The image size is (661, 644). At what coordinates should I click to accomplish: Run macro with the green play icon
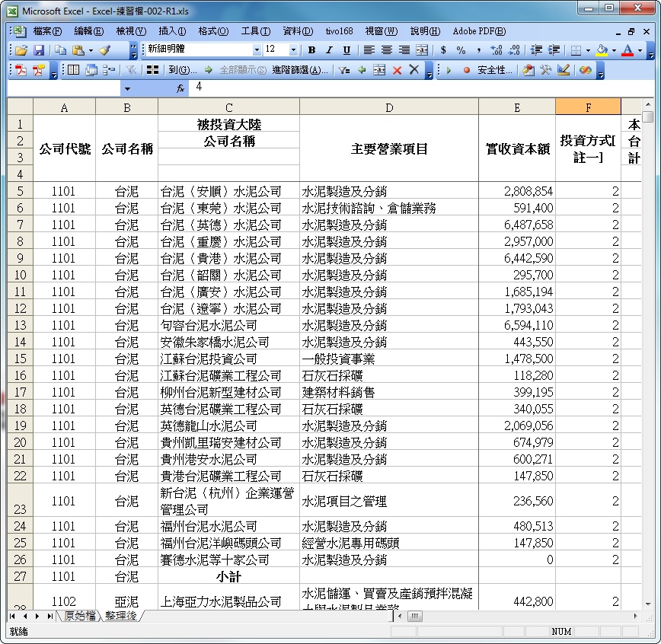pos(449,70)
